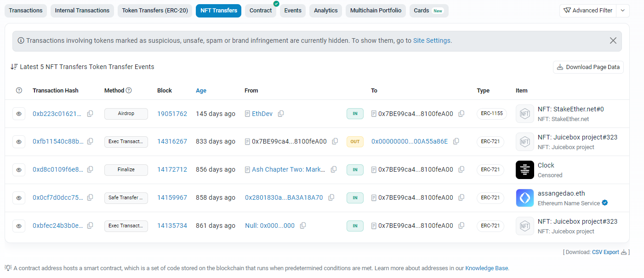Copy the EthDev sender address

(x=281, y=114)
